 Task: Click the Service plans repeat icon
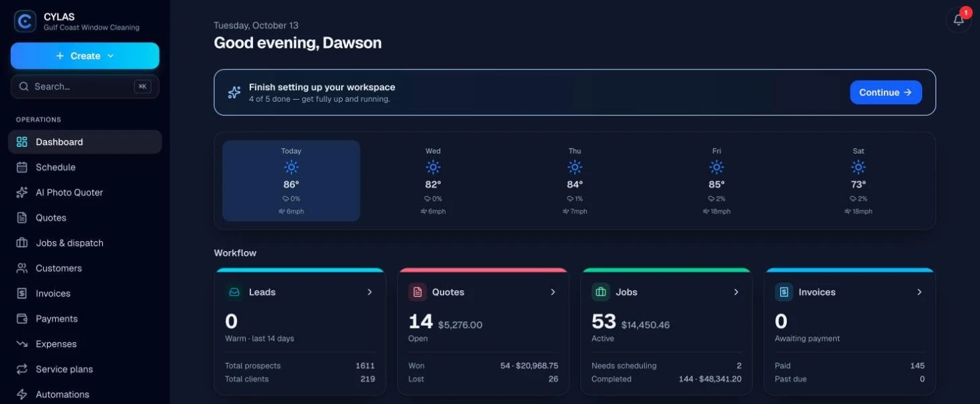pos(22,369)
